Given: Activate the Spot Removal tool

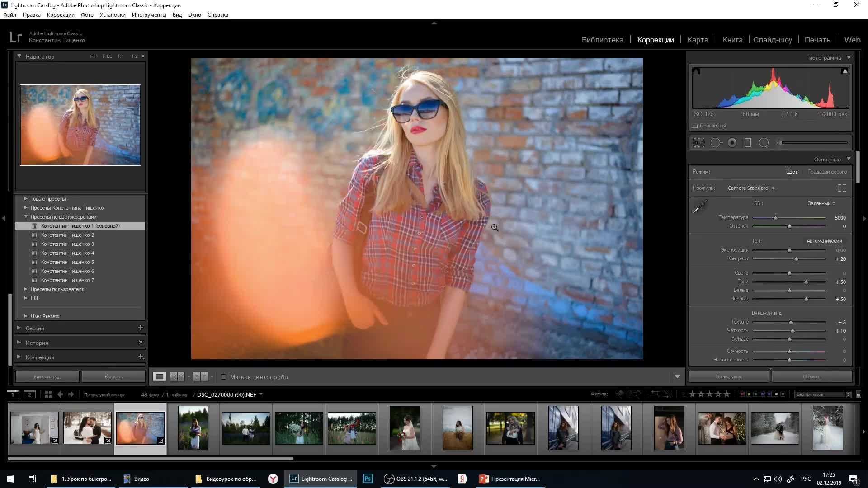Looking at the screenshot, I should (x=716, y=143).
